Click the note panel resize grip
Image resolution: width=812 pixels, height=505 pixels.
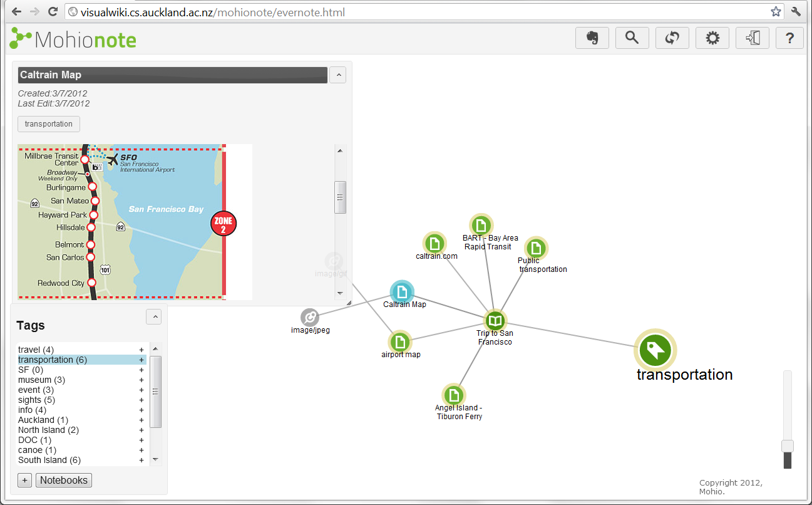point(349,303)
